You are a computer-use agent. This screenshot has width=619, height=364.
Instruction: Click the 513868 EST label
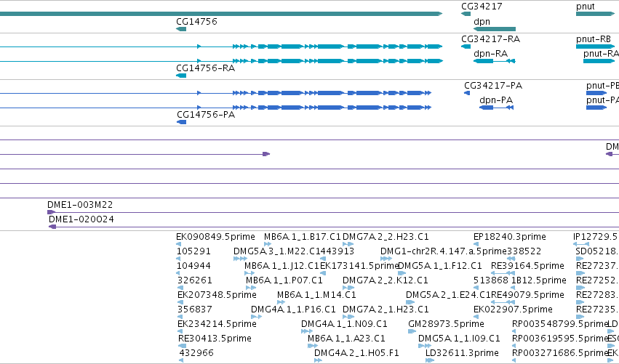[x=491, y=280]
